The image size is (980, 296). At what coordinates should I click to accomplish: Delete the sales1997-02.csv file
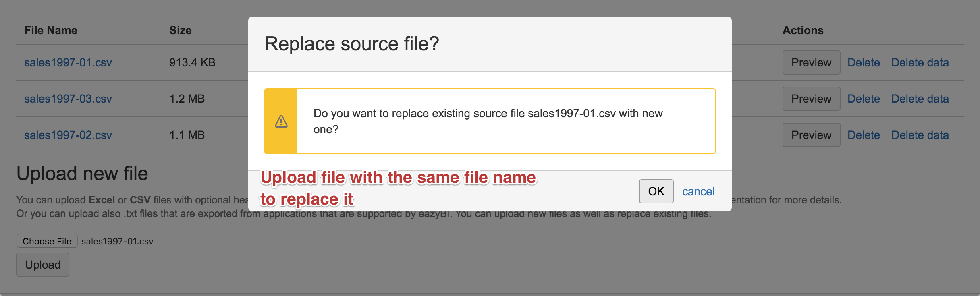pos(864,135)
